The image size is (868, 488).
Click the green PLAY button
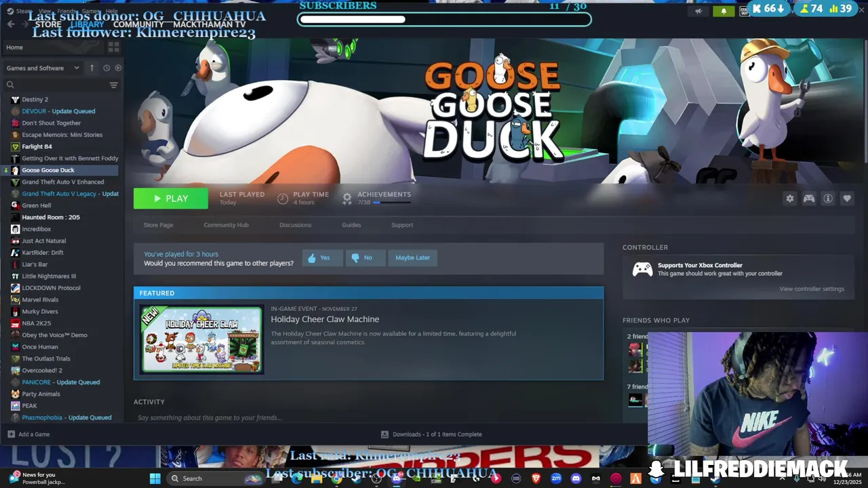pos(171,199)
